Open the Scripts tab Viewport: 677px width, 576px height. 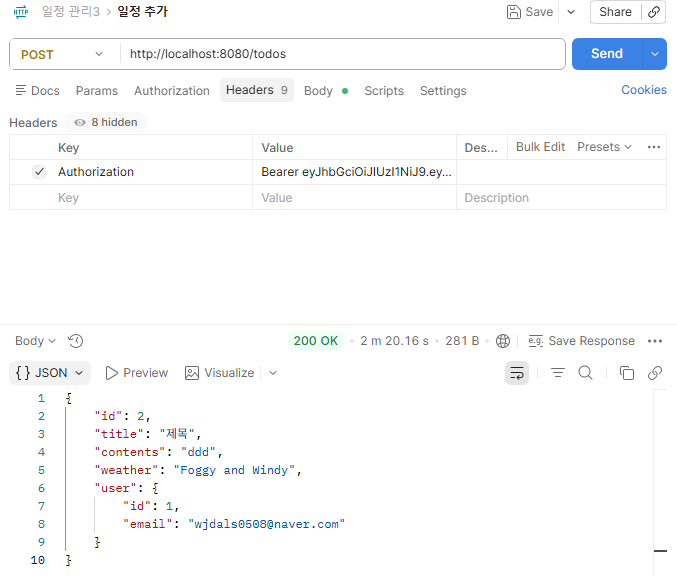384,91
